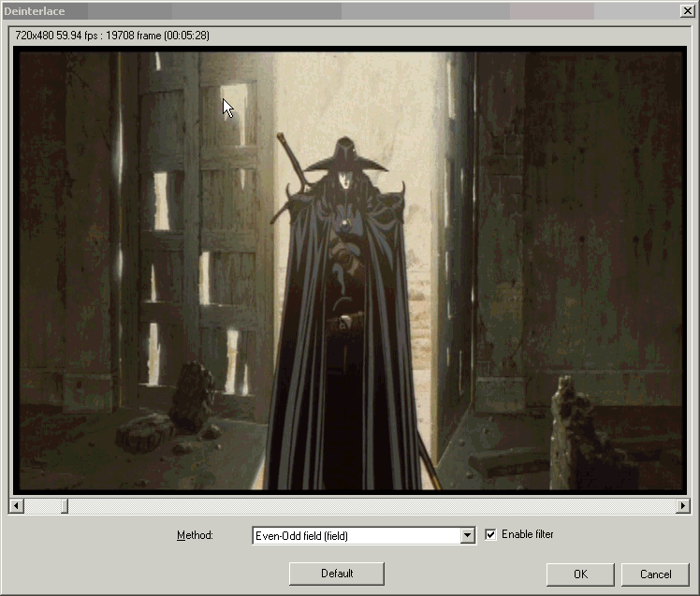Confirm with the OK button
The height and width of the screenshot is (596, 700).
tap(580, 574)
